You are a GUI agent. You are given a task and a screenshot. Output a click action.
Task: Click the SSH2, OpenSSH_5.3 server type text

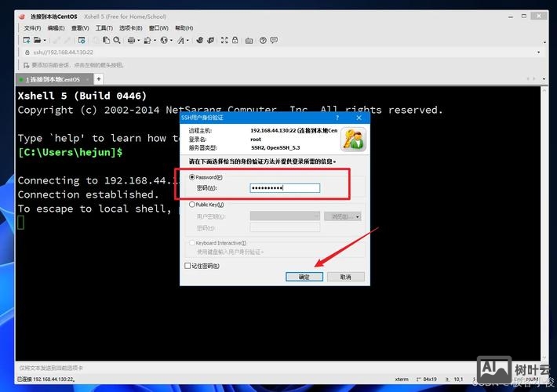pyautogui.click(x=275, y=147)
